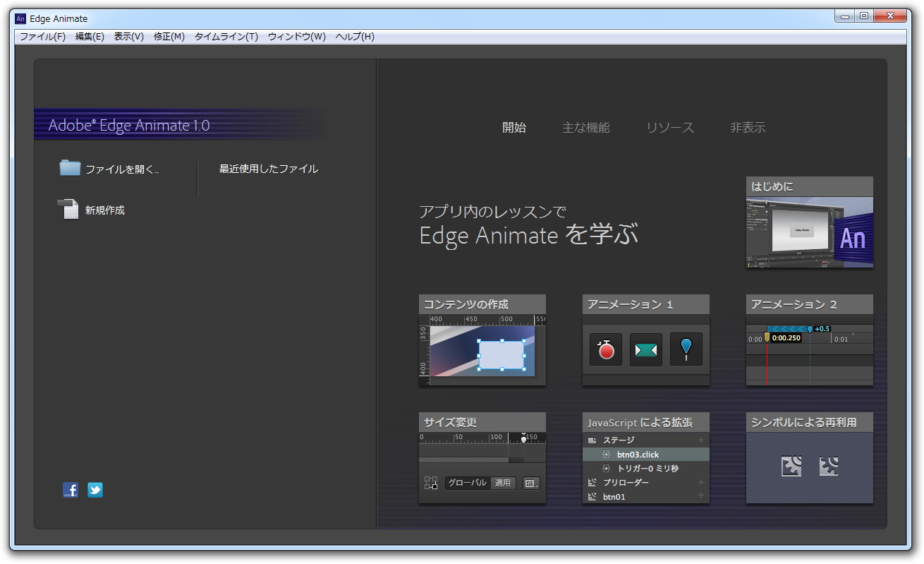Select the btn03.click event entry
Image resolution: width=924 pixels, height=564 pixels.
click(x=638, y=455)
